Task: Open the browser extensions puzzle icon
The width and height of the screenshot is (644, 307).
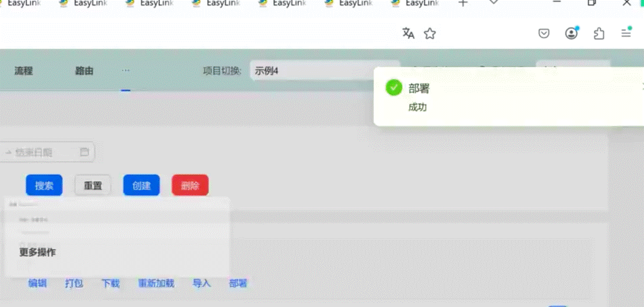Action: pyautogui.click(x=599, y=34)
